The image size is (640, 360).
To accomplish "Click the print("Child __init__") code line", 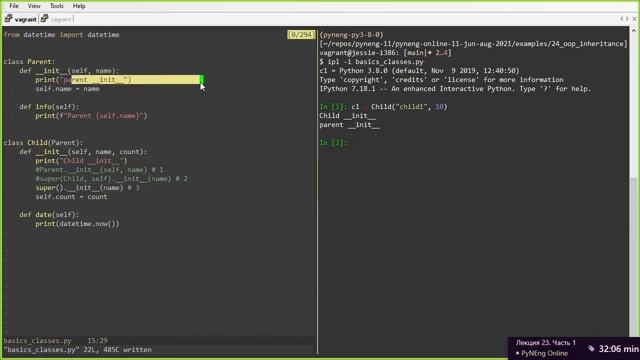I will (x=81, y=160).
